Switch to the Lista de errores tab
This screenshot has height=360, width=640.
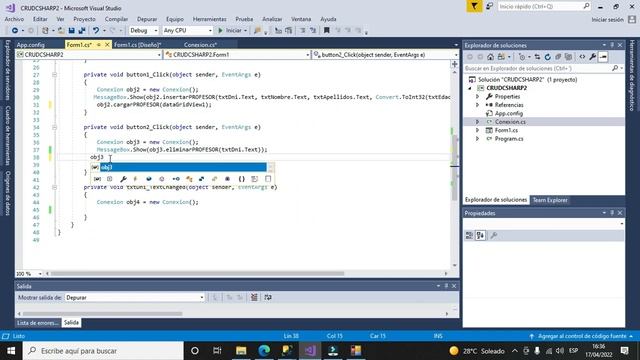pyautogui.click(x=38, y=323)
